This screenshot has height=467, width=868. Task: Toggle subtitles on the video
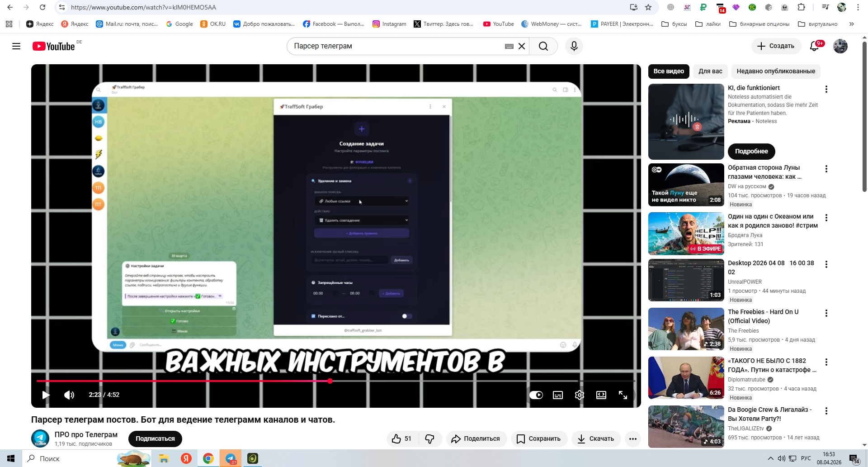click(x=558, y=395)
